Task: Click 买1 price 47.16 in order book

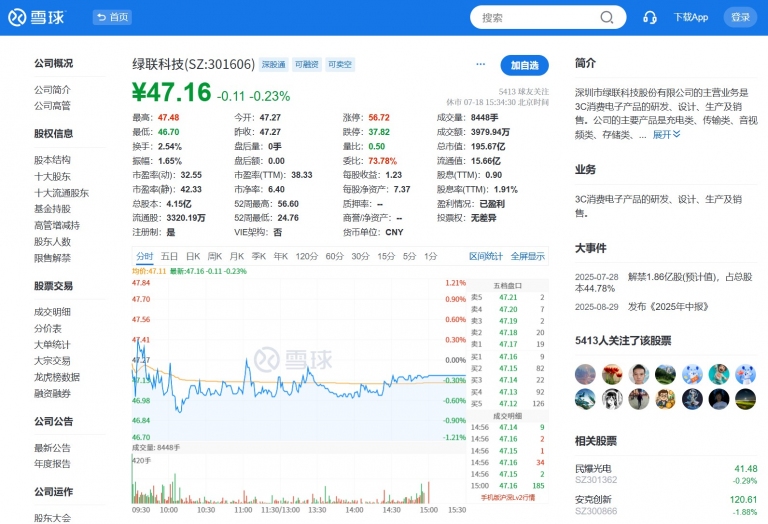Action: [x=508, y=357]
